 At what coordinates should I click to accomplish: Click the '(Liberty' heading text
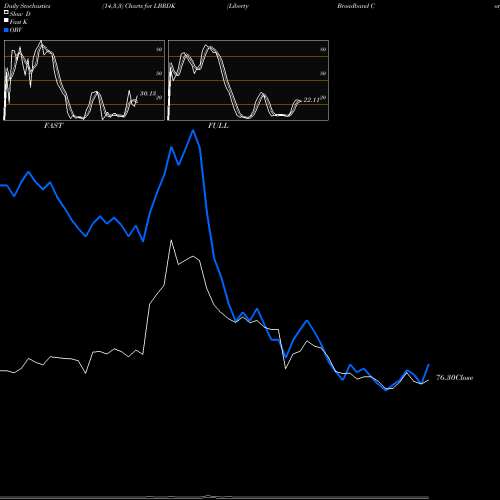coord(238,6)
